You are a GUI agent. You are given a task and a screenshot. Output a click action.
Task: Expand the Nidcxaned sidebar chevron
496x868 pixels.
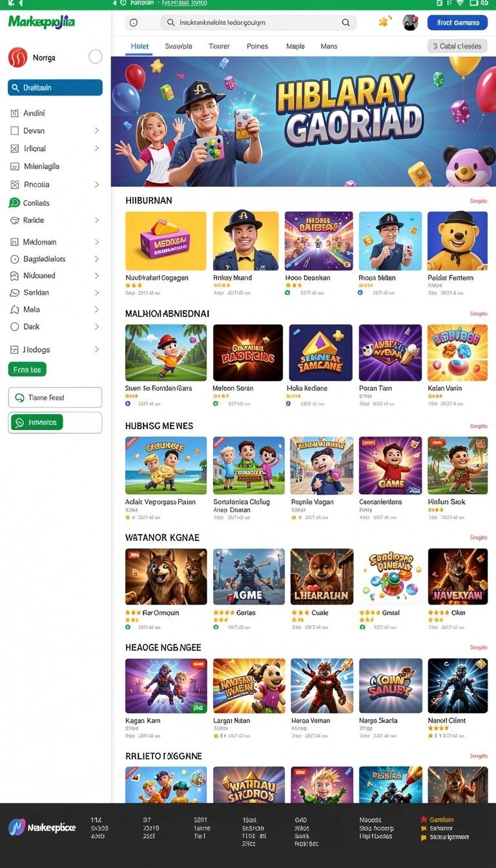(97, 276)
